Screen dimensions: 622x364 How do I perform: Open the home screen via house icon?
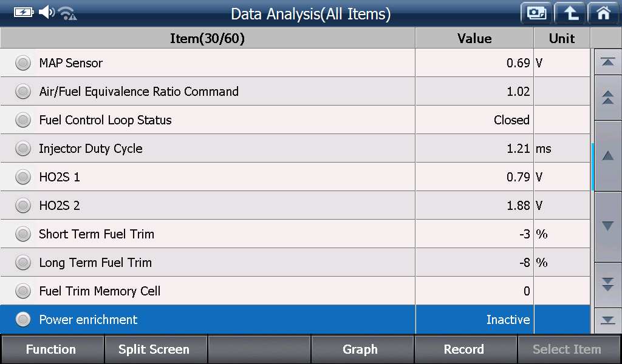tap(603, 13)
